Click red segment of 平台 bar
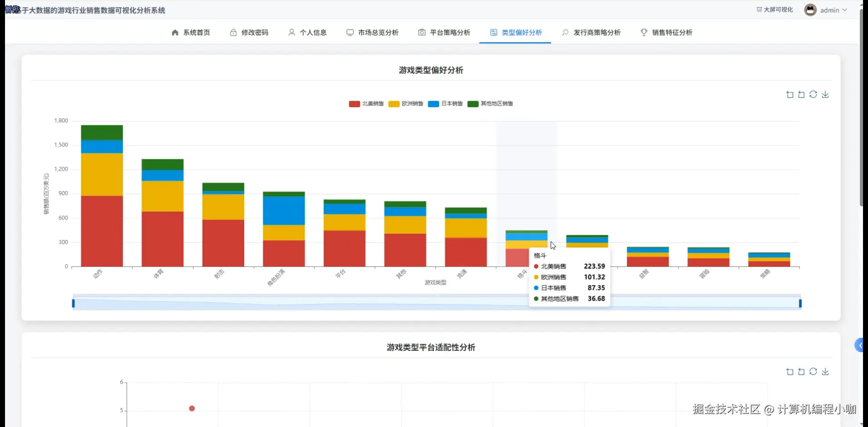Viewport: 868px width, 427px height. pos(345,248)
